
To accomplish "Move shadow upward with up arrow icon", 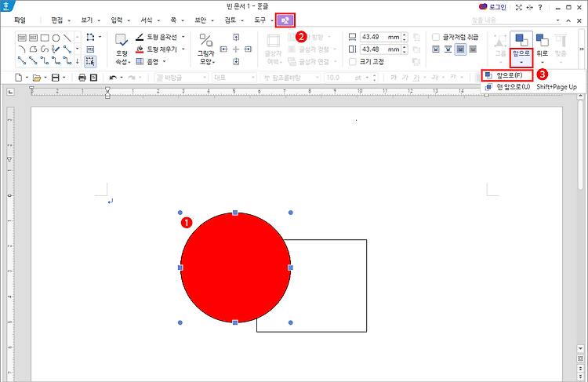I will (x=236, y=37).
